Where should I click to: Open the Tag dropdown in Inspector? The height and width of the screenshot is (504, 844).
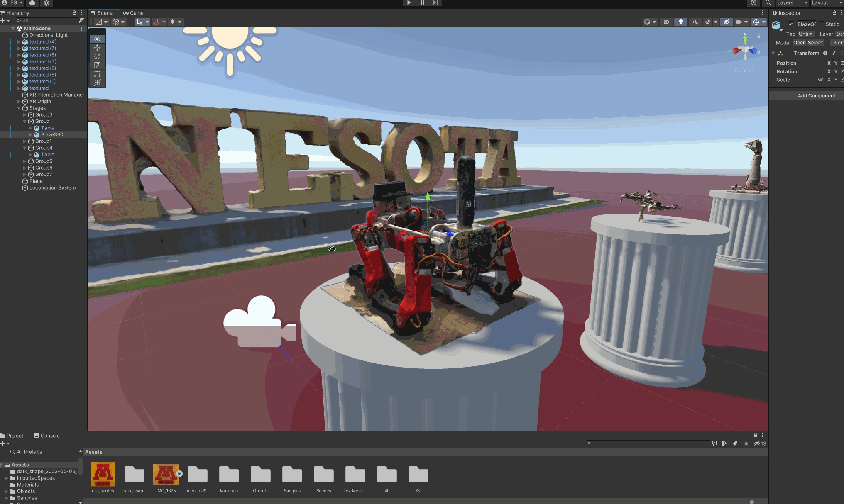tap(805, 34)
